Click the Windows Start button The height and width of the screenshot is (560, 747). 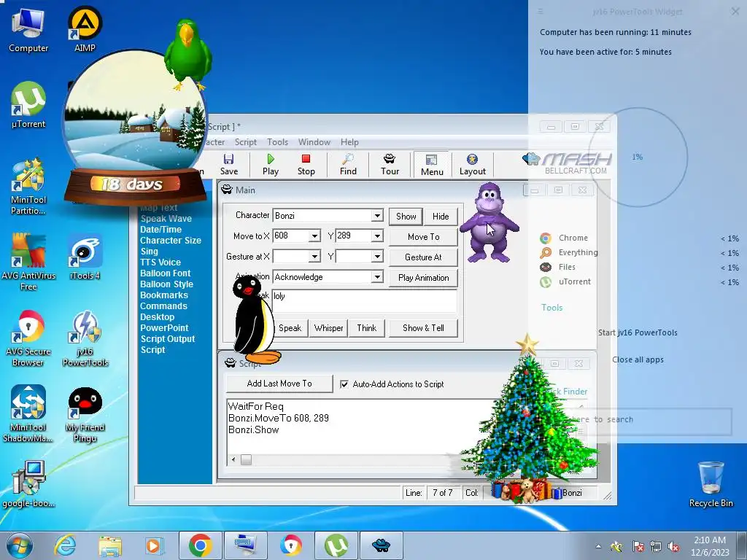click(x=19, y=545)
